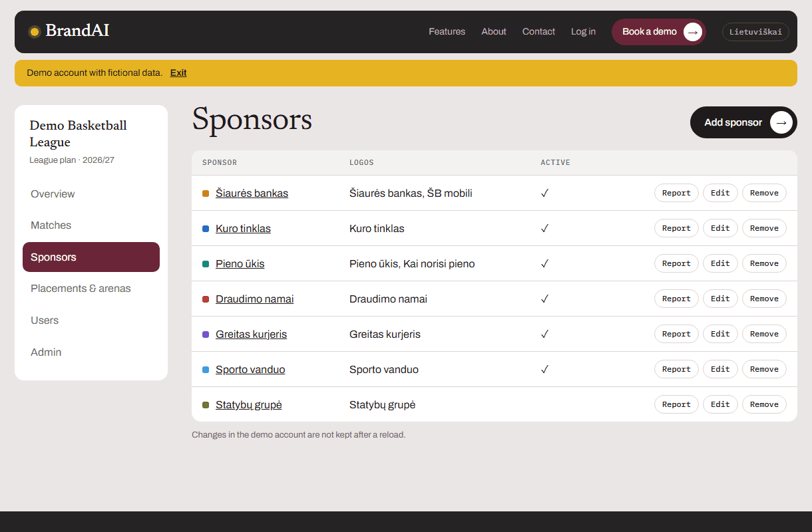Viewport: 812px width, 532px height.
Task: Go to Users in the sidebar
Action: click(x=91, y=321)
